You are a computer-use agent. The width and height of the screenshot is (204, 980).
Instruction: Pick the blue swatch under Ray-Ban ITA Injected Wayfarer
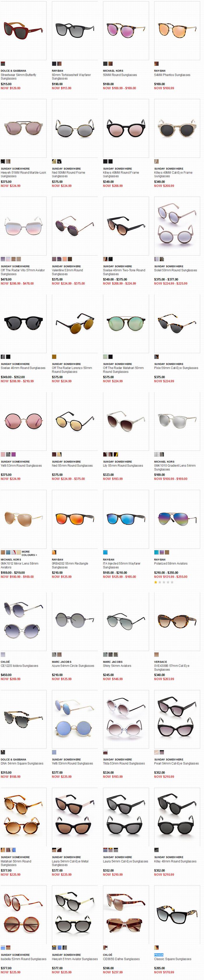pos(105,552)
